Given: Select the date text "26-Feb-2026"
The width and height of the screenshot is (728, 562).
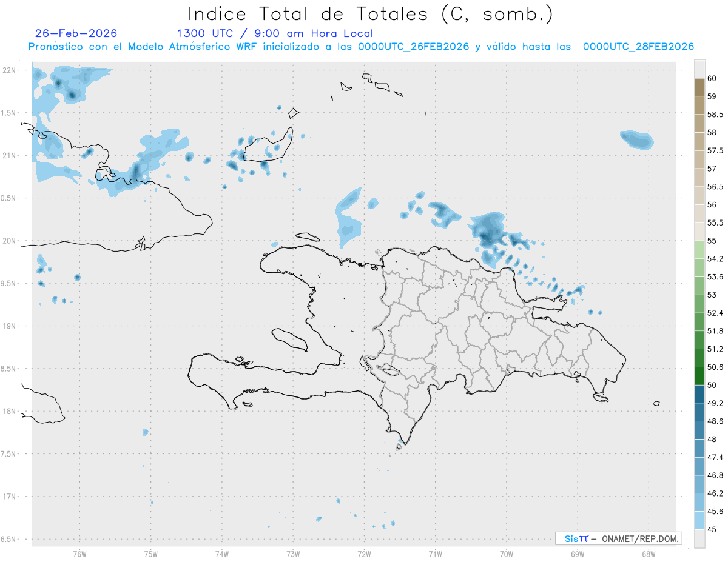Looking at the screenshot, I should 76,33.
